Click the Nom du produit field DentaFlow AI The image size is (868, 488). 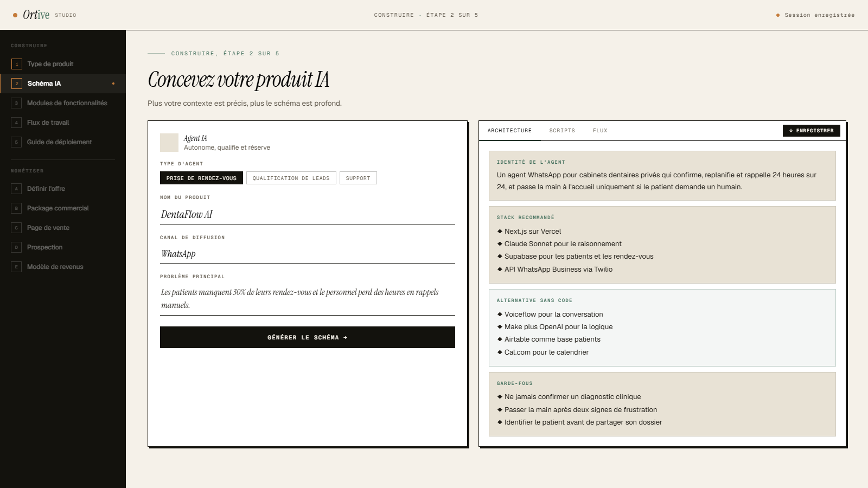pos(308,215)
